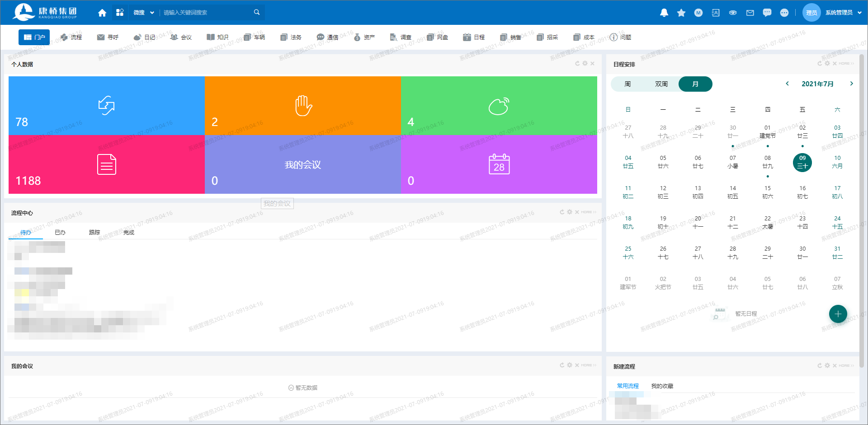Refresh the 我的会议 panel
868x425 pixels.
tap(562, 365)
